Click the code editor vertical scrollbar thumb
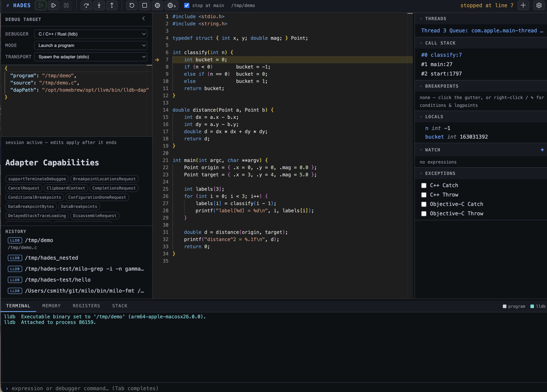 point(410,13)
